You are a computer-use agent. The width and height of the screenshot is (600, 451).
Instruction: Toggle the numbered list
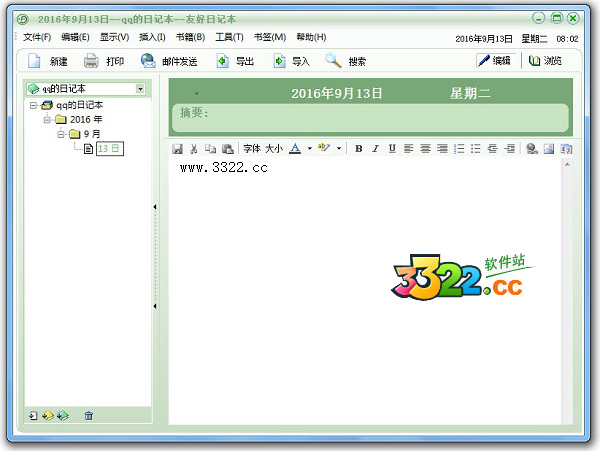point(459,148)
